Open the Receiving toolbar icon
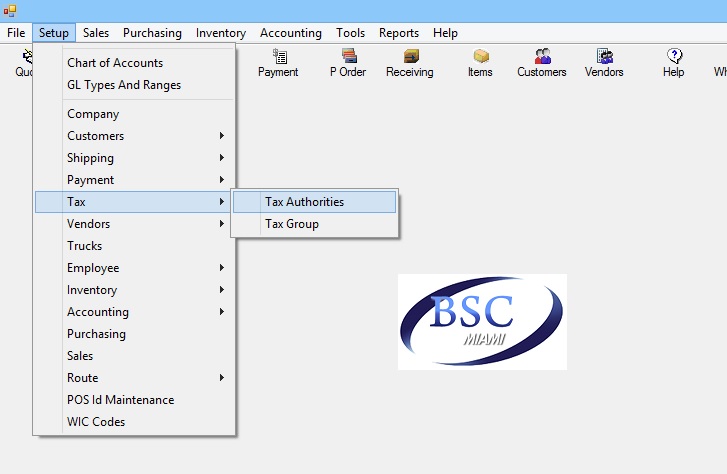727x474 pixels. [410, 63]
